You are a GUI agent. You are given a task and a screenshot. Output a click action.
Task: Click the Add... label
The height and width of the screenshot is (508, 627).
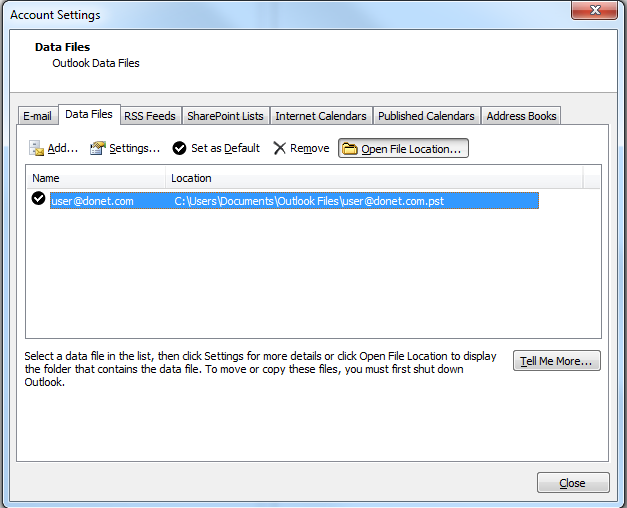pyautogui.click(x=63, y=148)
